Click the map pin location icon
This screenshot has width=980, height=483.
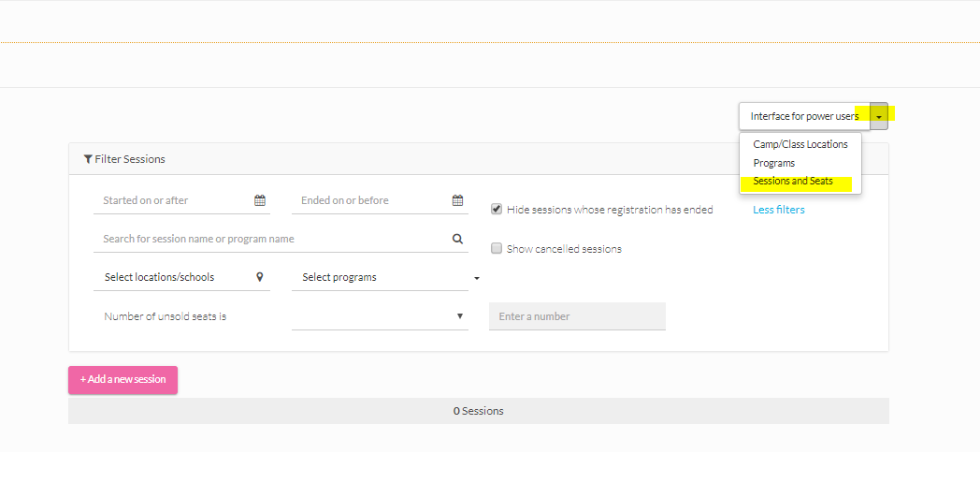260,277
